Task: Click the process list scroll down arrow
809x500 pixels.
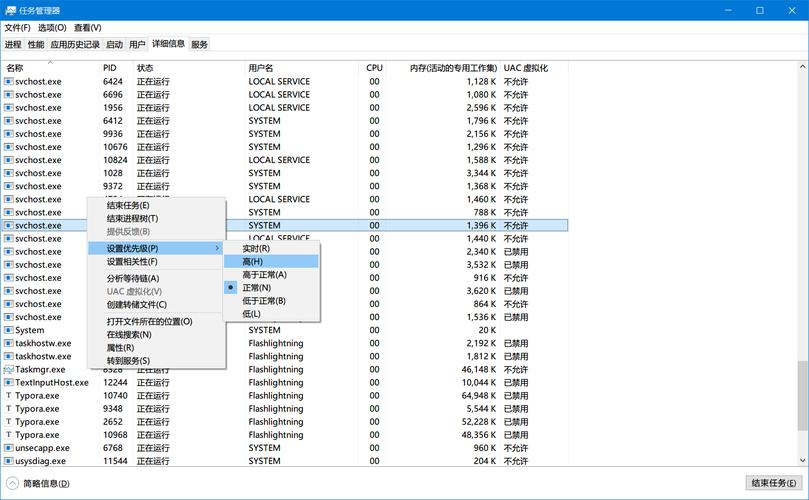Action: pos(802,460)
